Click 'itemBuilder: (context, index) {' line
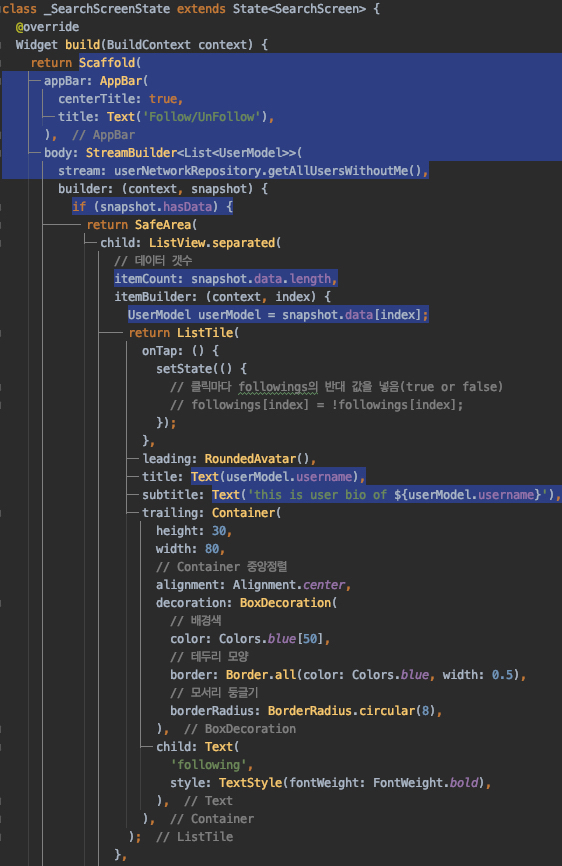The height and width of the screenshot is (866, 562). pyautogui.click(x=222, y=297)
